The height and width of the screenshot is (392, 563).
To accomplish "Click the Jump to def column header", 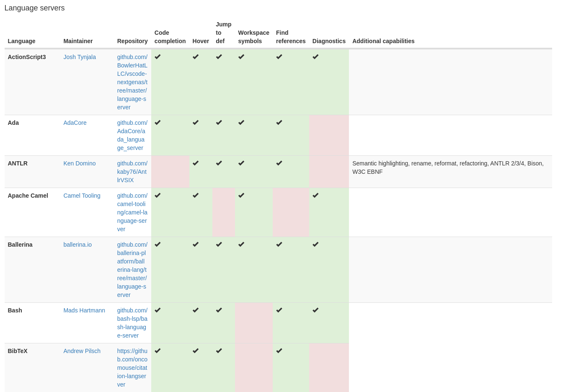I will (x=224, y=33).
